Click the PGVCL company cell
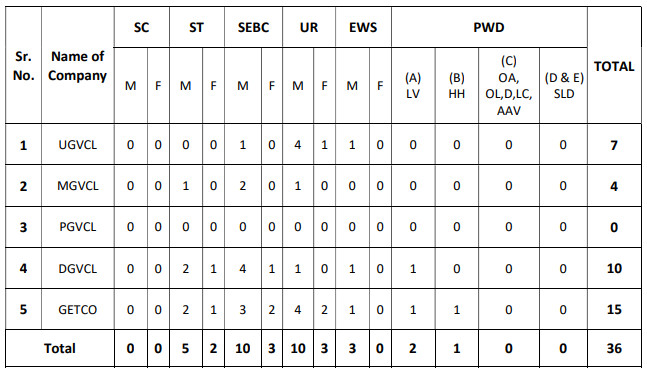This screenshot has width=647, height=372. (x=78, y=227)
